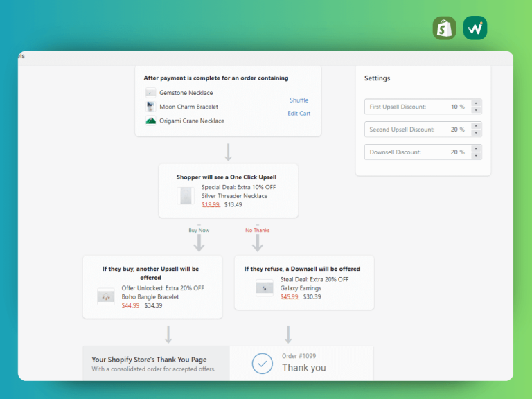
Task: Focus the First Upsell Discount field
Action: 423,107
